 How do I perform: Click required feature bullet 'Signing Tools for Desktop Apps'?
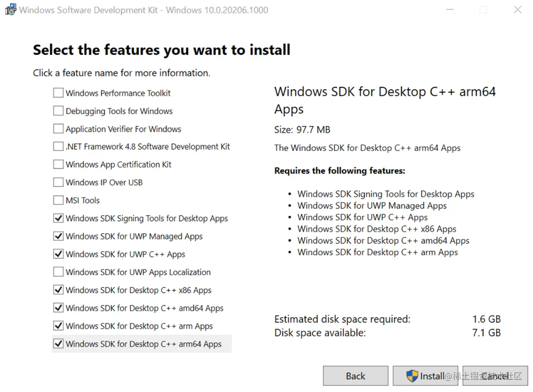pyautogui.click(x=386, y=194)
